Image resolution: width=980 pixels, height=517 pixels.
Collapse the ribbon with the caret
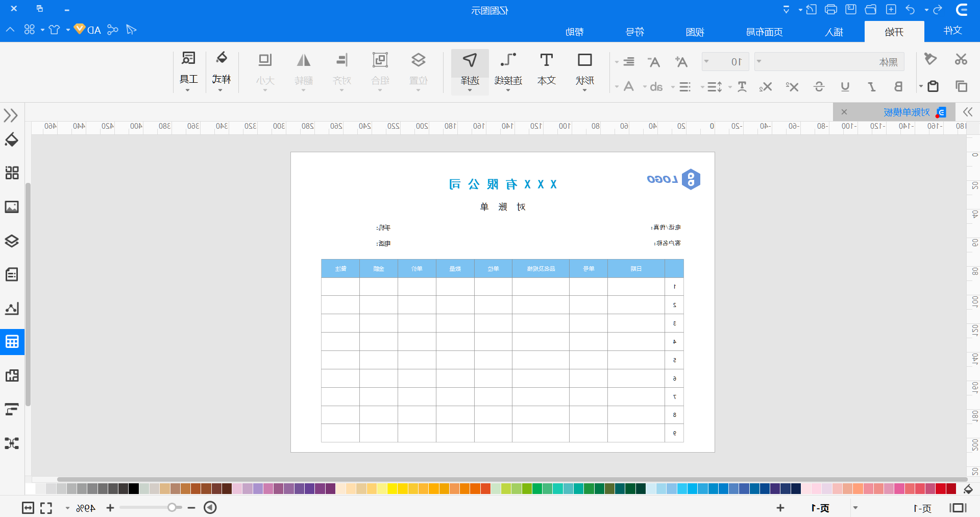click(10, 30)
